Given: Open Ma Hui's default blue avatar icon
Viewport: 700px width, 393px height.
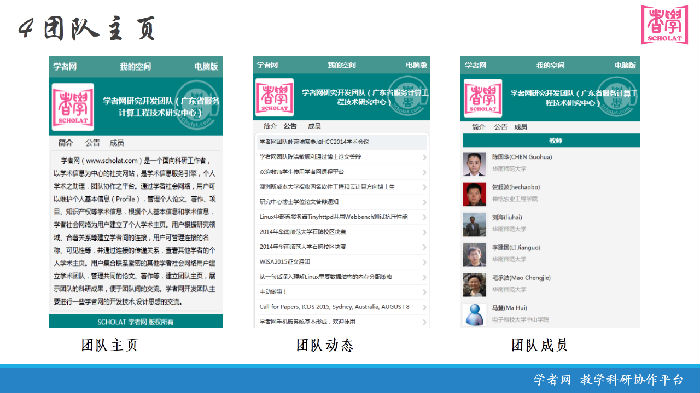Looking at the screenshot, I should tap(474, 314).
